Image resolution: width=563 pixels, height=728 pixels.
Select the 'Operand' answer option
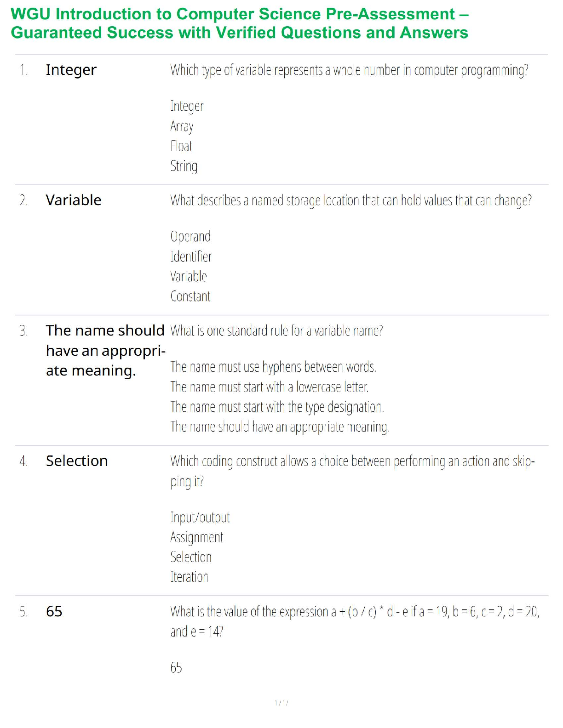(190, 237)
